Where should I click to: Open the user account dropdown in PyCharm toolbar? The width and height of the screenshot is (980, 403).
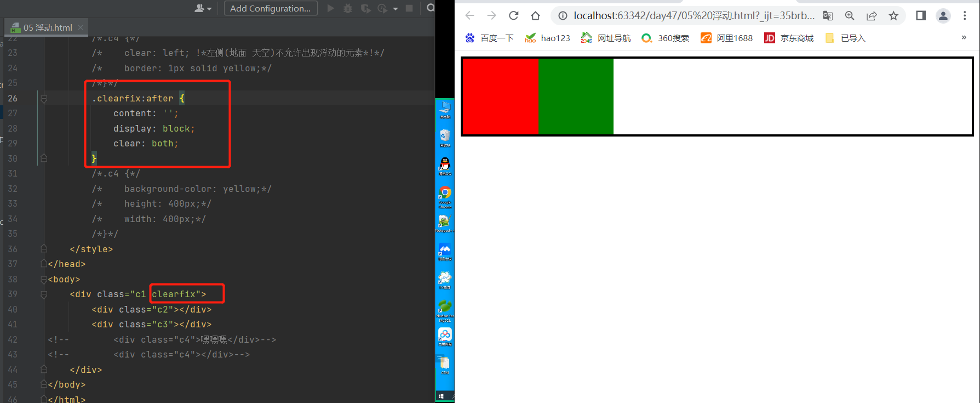pyautogui.click(x=203, y=8)
